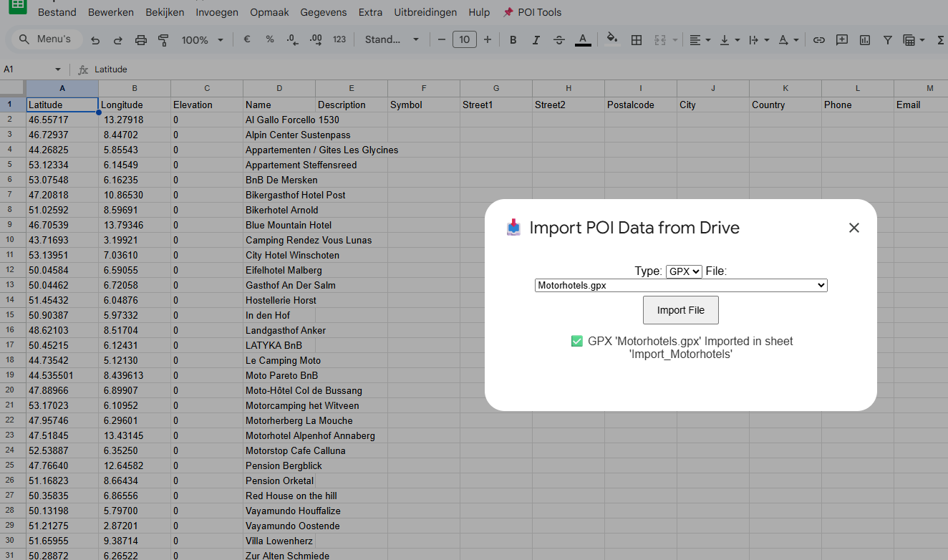
Task: Open the Gegevens menu
Action: [324, 12]
